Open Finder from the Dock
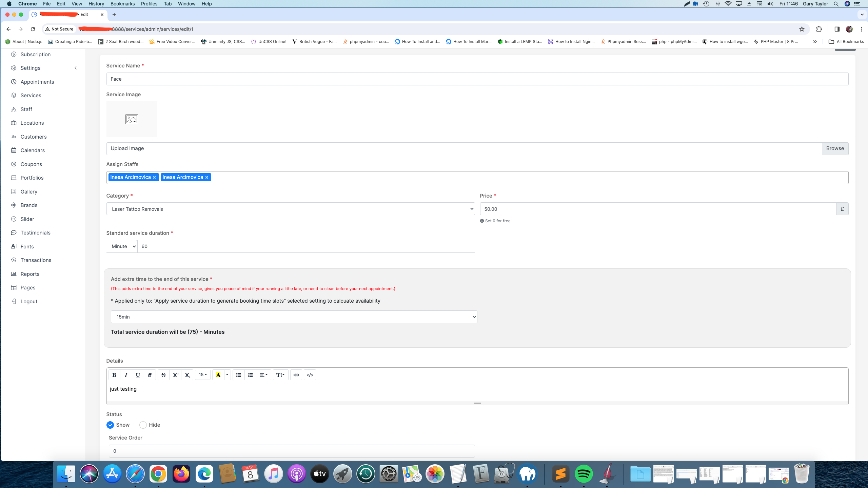 pos(66,474)
